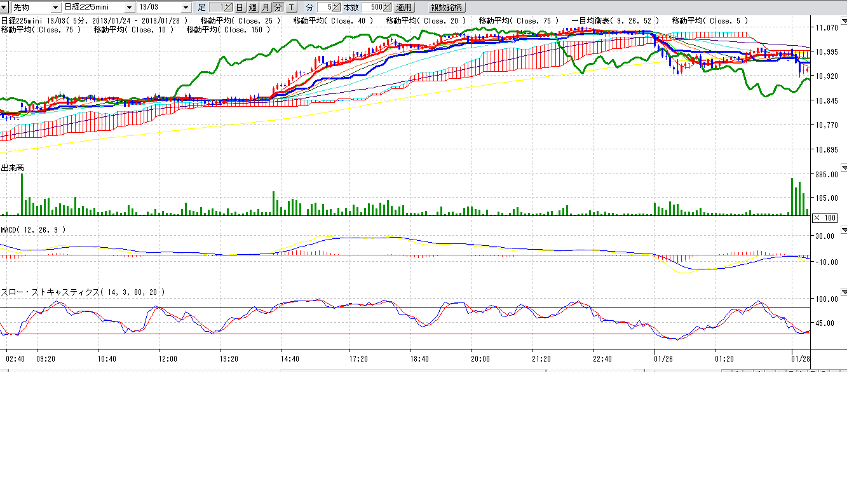Screen dimensions: 868x488
Task: Open the price chart panel menu arrow
Action: tap(844, 21)
